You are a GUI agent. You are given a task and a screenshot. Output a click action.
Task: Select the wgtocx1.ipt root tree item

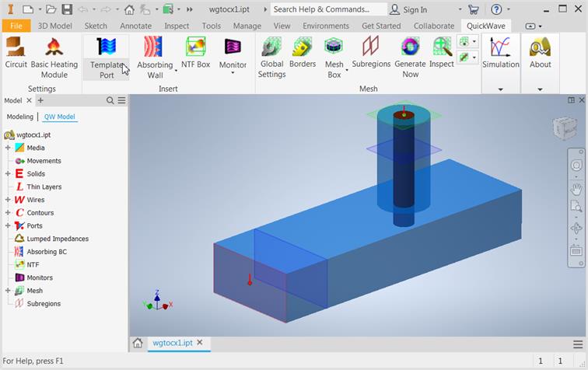[33, 134]
